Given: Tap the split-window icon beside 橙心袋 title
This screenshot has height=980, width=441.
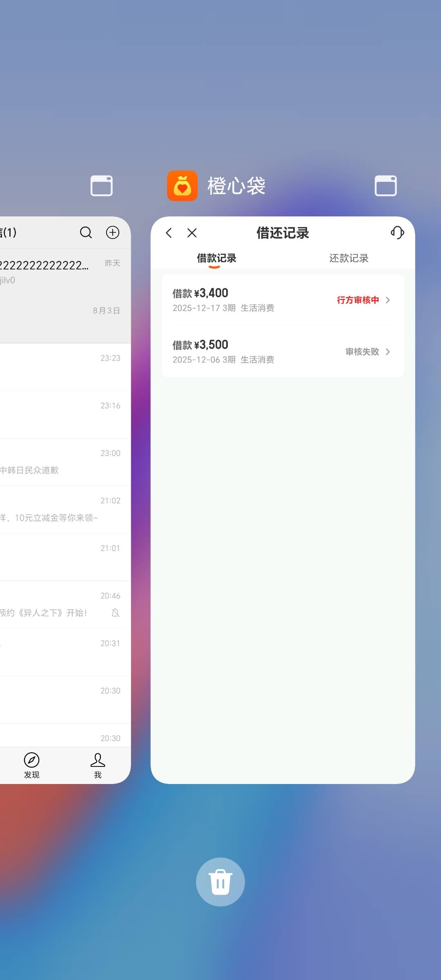Looking at the screenshot, I should 385,186.
